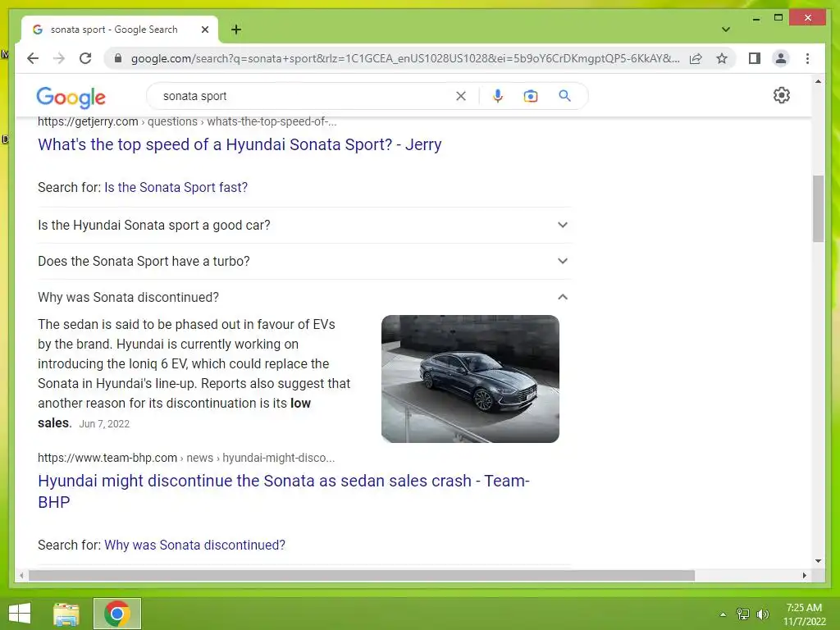
Task: Open the Jerry top speed result link
Action: tap(240, 144)
